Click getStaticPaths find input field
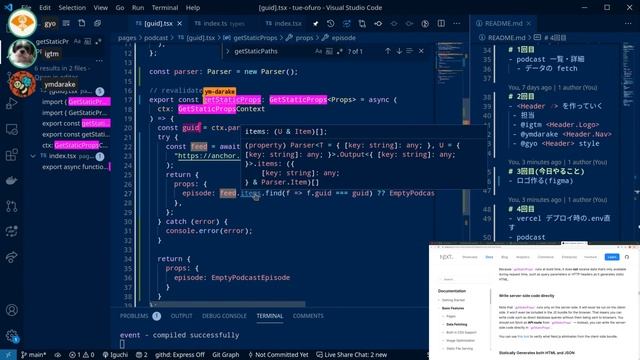This screenshot has width=640, height=360. pos(273,51)
